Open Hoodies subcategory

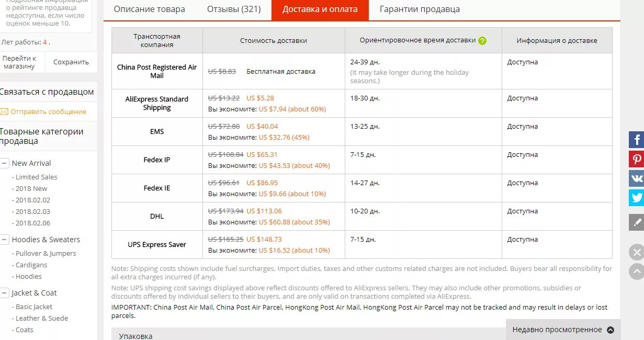(x=28, y=276)
